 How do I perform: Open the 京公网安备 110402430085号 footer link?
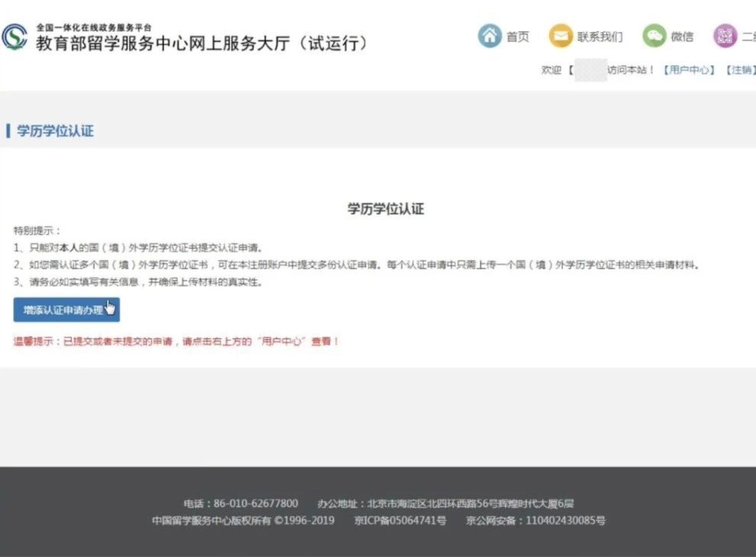535,520
